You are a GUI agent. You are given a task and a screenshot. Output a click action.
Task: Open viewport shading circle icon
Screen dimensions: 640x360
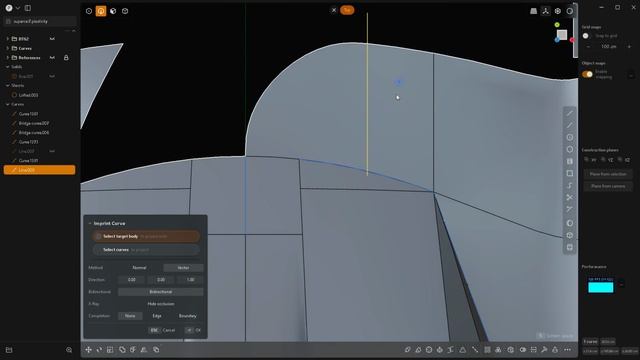(570, 11)
